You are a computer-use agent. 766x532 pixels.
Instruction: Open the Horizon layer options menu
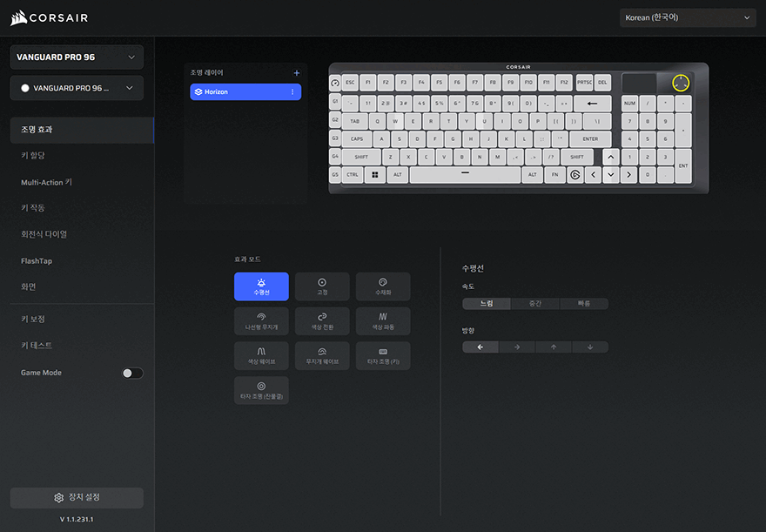click(292, 91)
